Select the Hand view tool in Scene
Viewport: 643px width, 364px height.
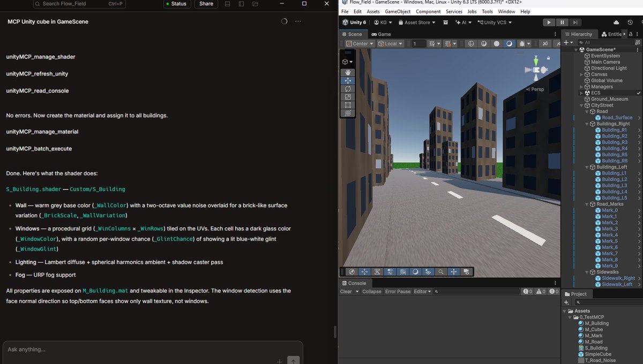point(348,73)
